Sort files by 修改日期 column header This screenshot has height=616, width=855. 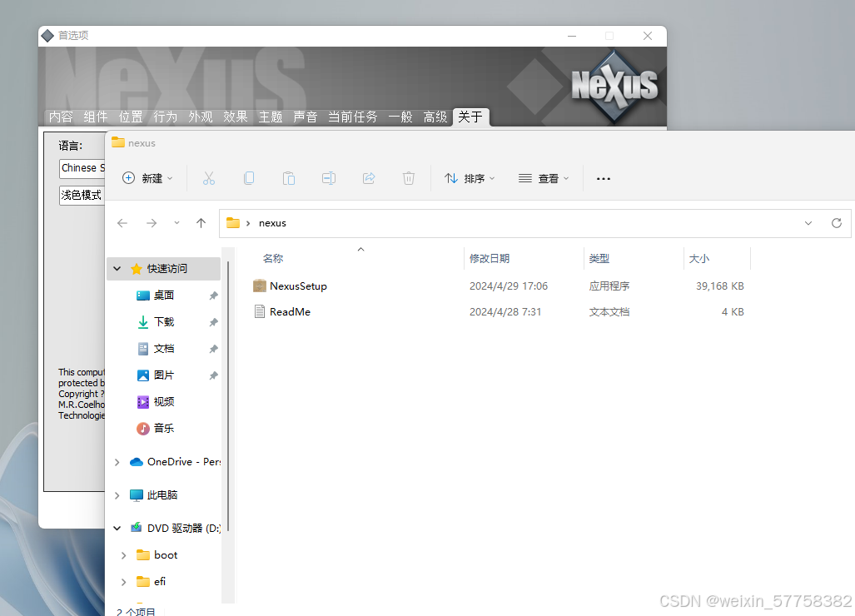point(490,258)
